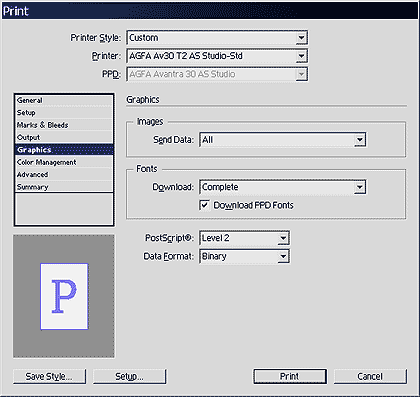Click the page preview thumbnail
Image resolution: width=420 pixels, height=397 pixels.
64,296
